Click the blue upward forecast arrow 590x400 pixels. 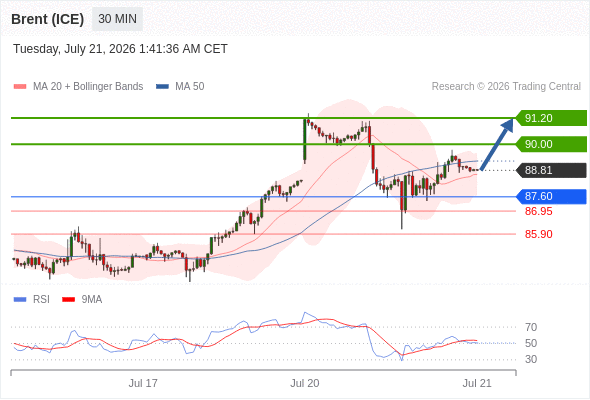click(497, 144)
